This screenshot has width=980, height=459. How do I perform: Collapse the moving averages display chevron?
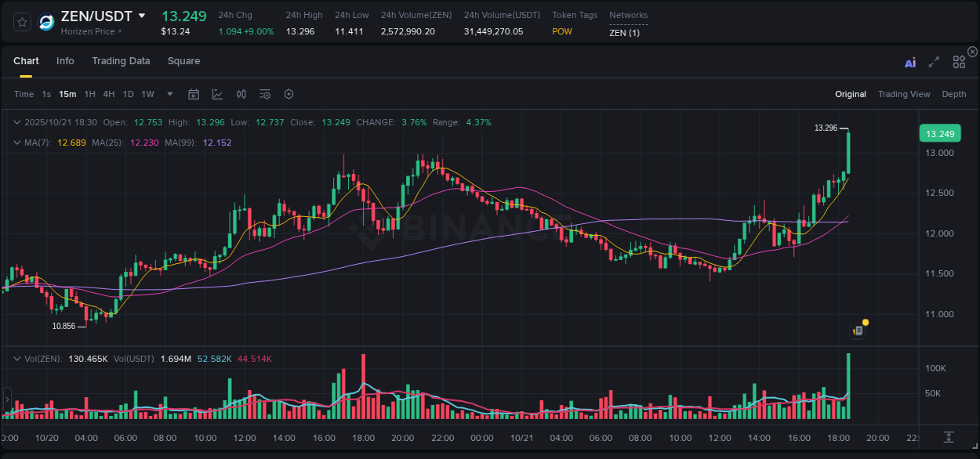[x=17, y=143]
